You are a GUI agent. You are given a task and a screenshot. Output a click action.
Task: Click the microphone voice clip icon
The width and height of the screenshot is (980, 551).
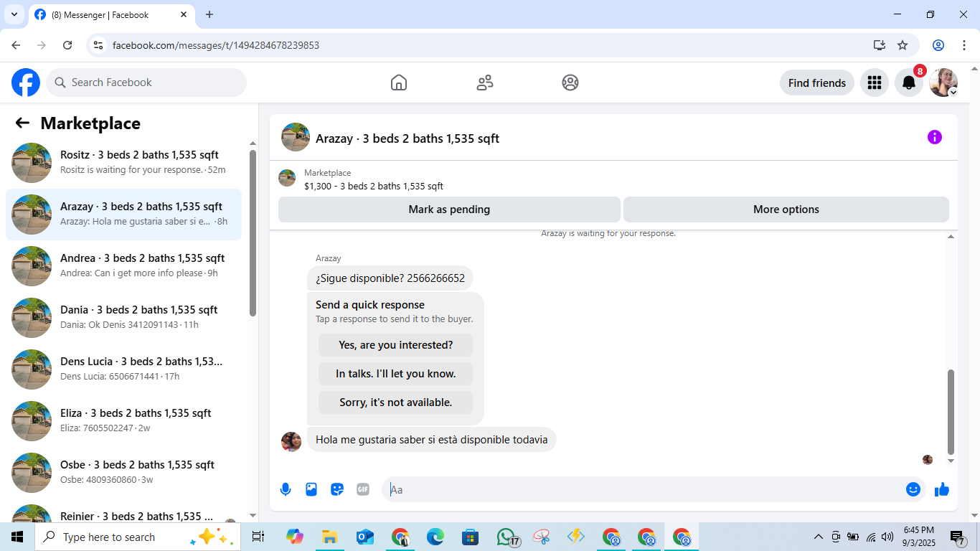click(286, 489)
